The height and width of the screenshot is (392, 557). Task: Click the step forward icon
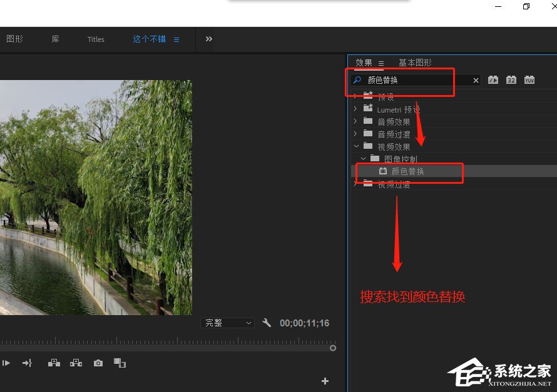26,363
